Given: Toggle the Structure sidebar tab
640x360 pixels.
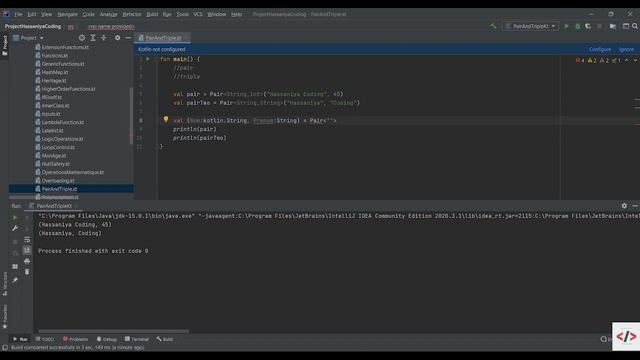Looking at the screenshot, I should [x=4, y=284].
